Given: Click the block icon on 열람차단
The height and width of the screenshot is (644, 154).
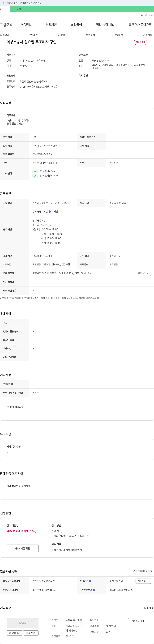Looking at the screenshot, I should 27,633.
